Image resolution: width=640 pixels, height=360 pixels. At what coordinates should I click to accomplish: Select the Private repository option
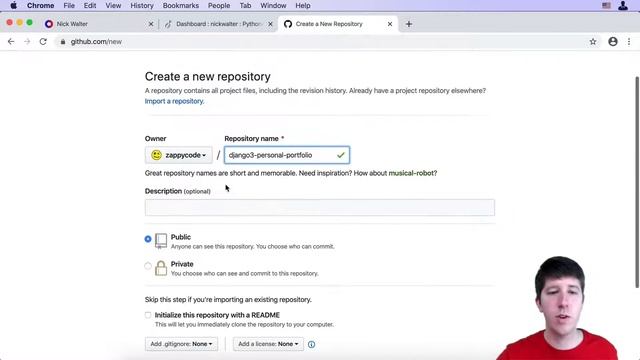(x=148, y=266)
